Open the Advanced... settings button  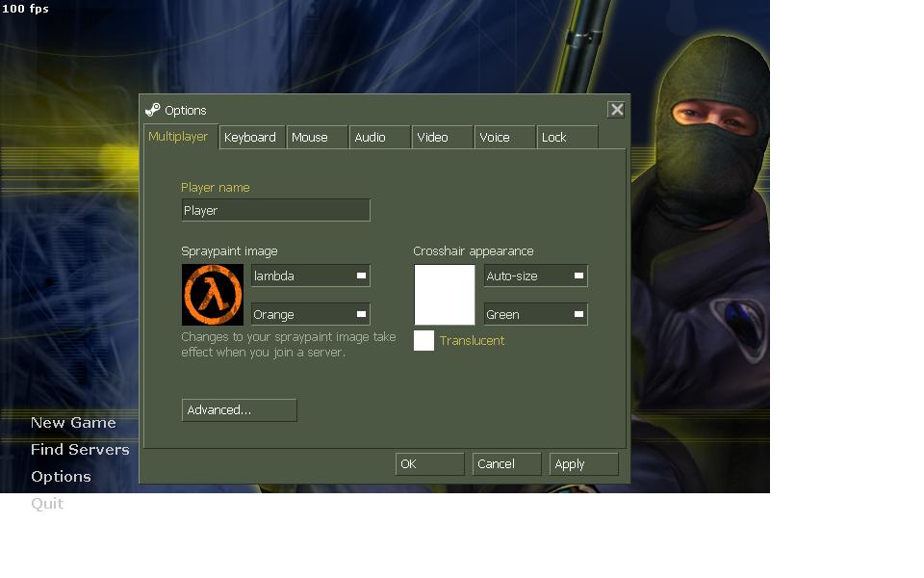coord(240,410)
